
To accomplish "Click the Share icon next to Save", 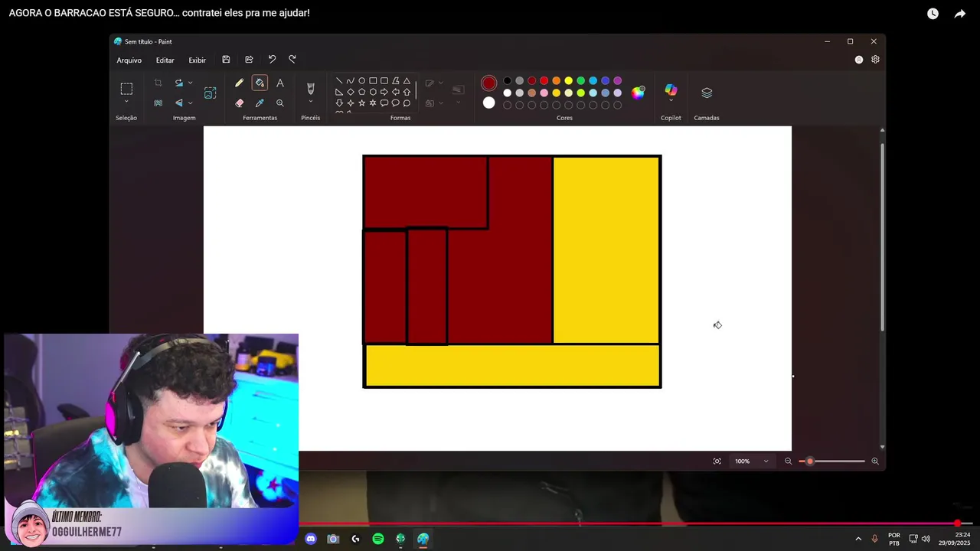I will tap(249, 60).
